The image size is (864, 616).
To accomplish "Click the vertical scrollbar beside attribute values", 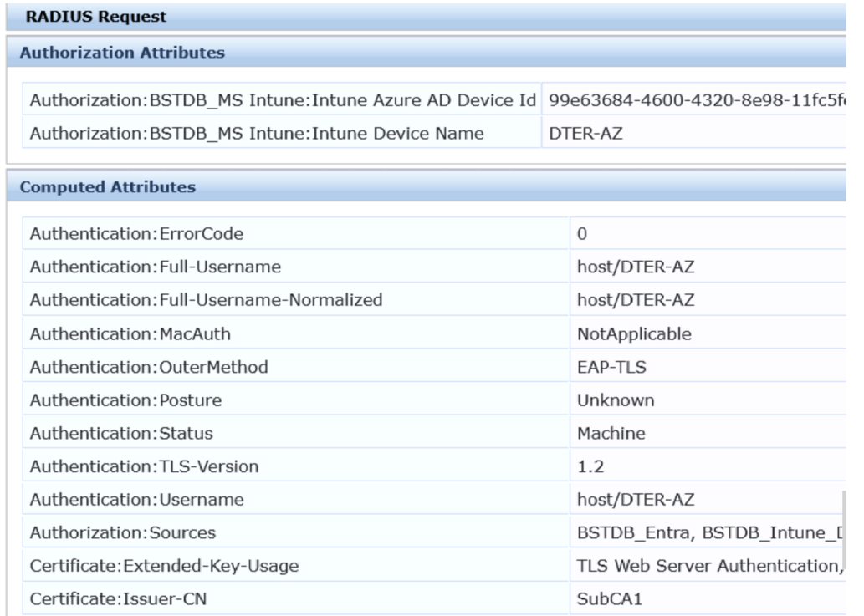I will click(843, 533).
